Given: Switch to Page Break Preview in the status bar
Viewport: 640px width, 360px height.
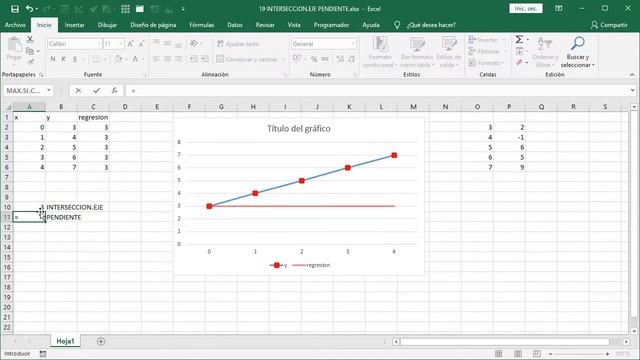Looking at the screenshot, I should point(537,353).
